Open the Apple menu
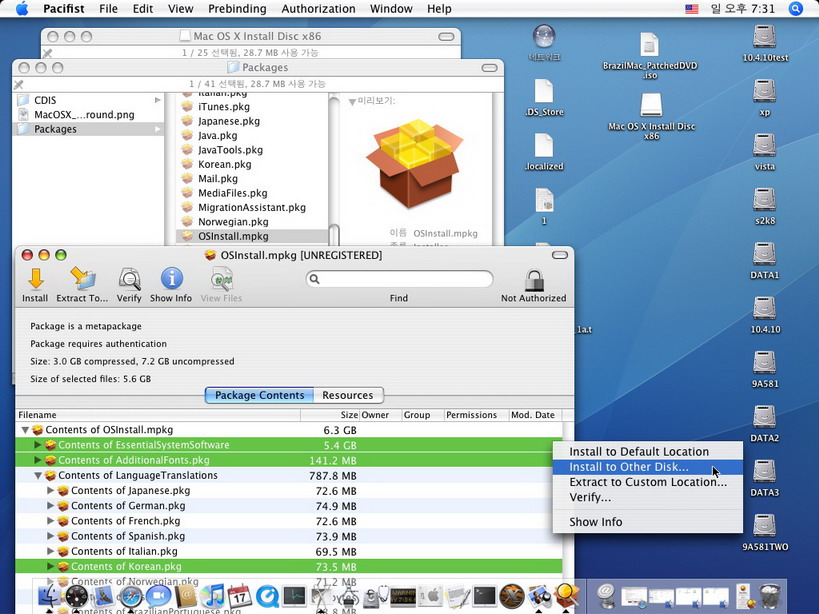This screenshot has width=819, height=614. tap(22, 9)
